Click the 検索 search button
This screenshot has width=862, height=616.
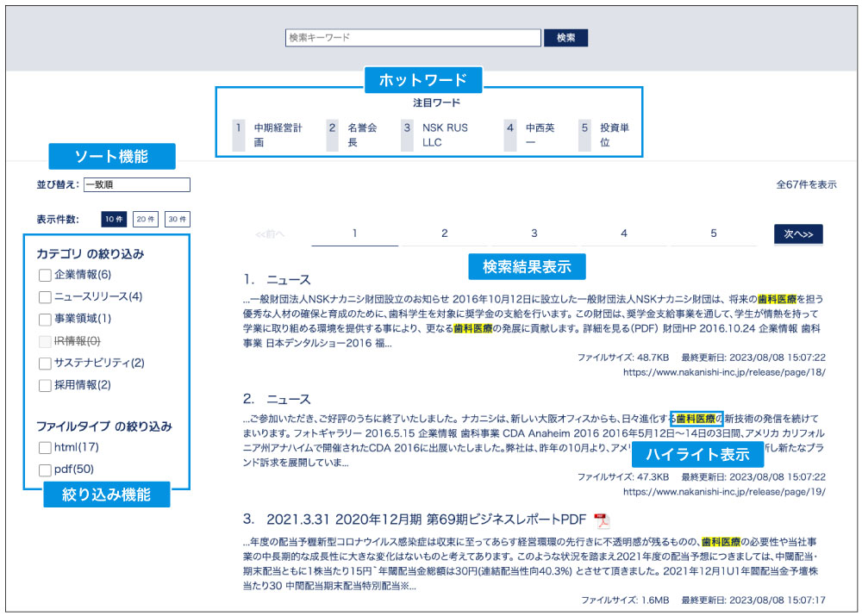click(x=565, y=37)
